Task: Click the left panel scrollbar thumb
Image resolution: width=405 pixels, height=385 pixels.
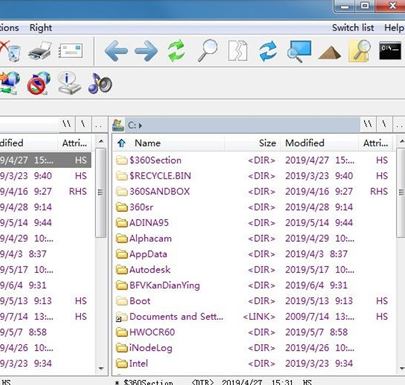Action: (101, 193)
